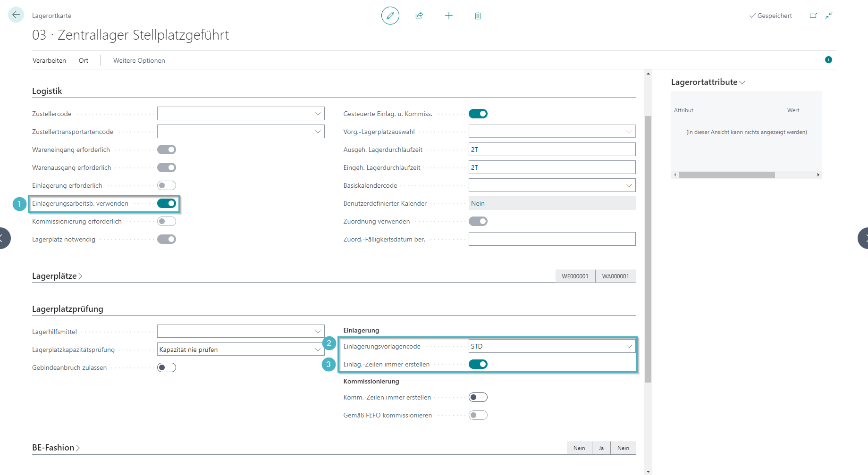Open the Zustellercode dropdown
The width and height of the screenshot is (868, 475).
point(318,114)
